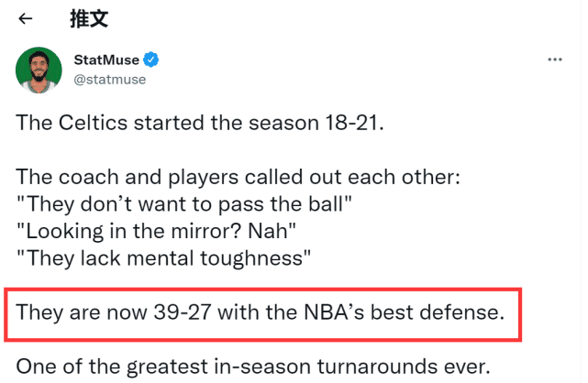
Task: Click the blue verified badge
Action: (x=151, y=60)
